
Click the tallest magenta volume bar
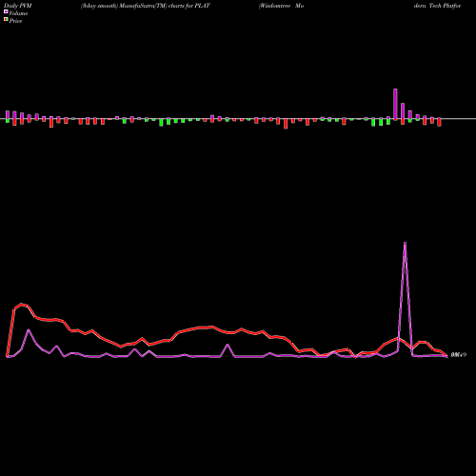(395, 104)
